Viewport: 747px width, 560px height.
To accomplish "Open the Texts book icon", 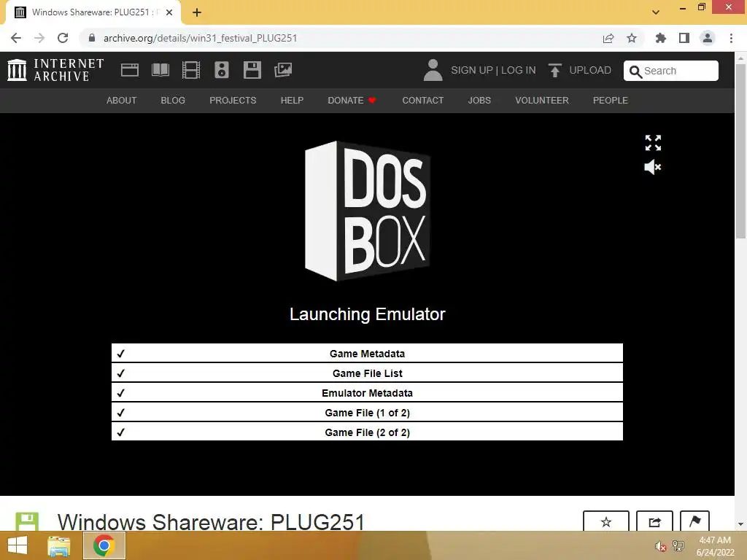I will (x=160, y=70).
